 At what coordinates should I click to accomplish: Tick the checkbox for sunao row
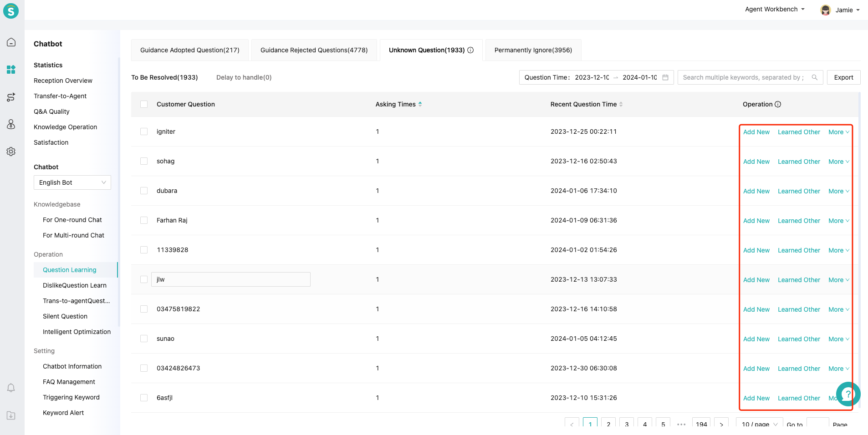point(144,339)
